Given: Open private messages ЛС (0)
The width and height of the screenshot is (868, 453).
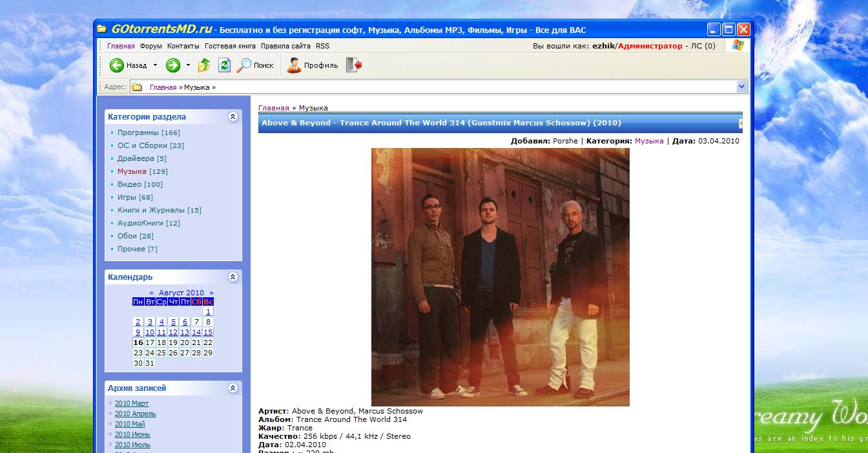Looking at the screenshot, I should tap(703, 46).
